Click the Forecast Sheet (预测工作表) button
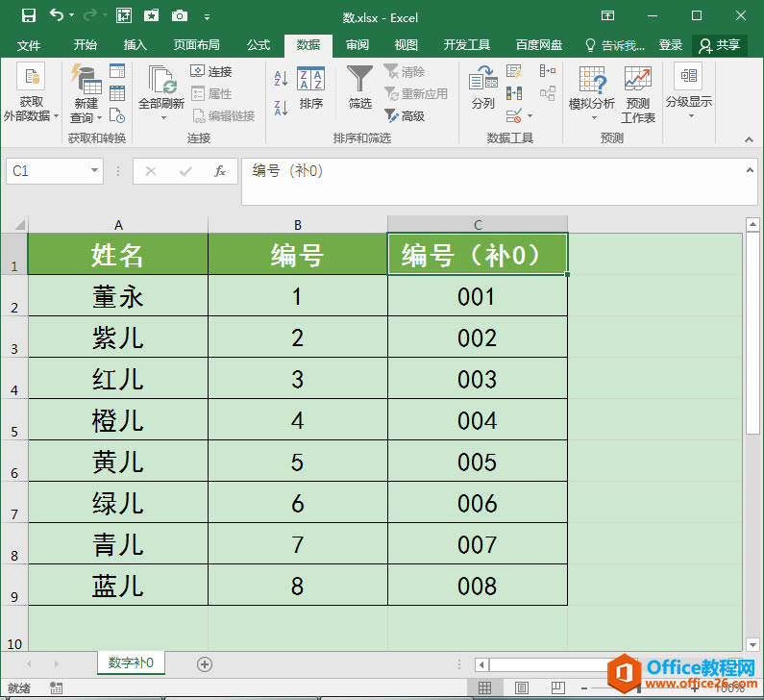This screenshot has height=700, width=764. [x=638, y=94]
